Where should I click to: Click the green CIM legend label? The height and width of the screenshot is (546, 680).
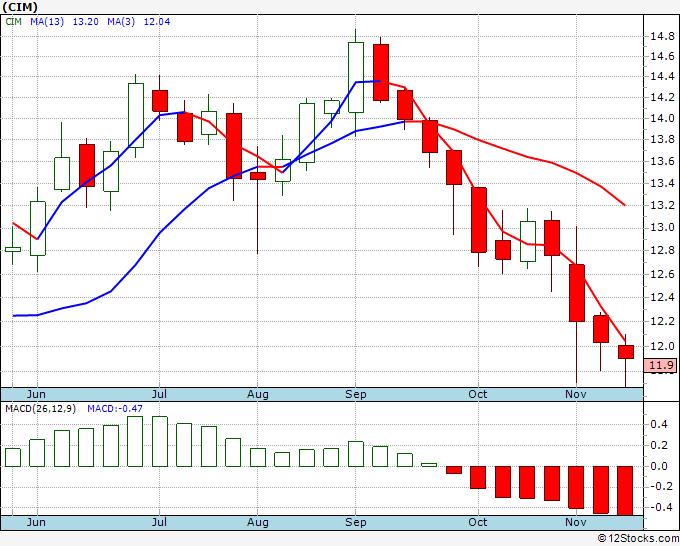point(13,22)
